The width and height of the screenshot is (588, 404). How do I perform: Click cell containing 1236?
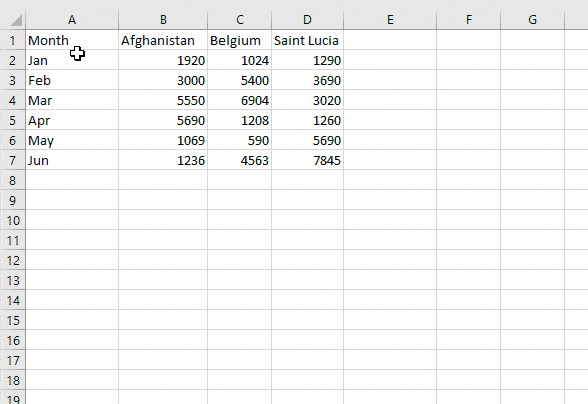click(x=163, y=160)
